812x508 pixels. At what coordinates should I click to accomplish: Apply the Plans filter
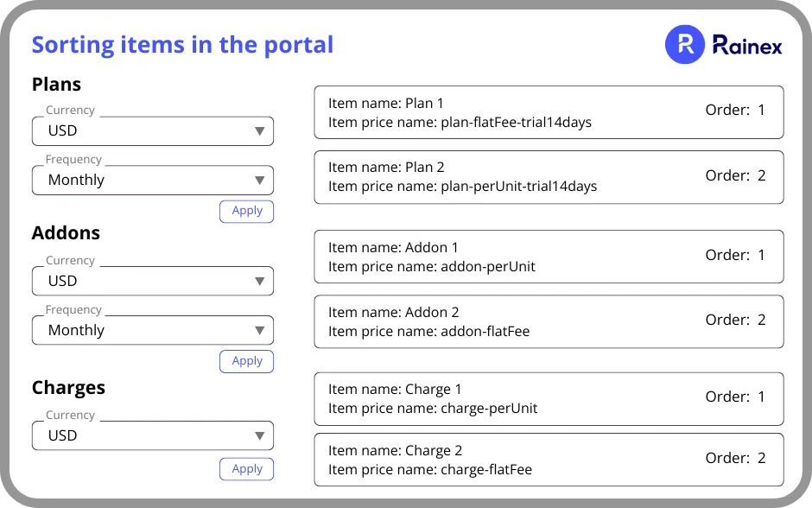[x=246, y=212]
